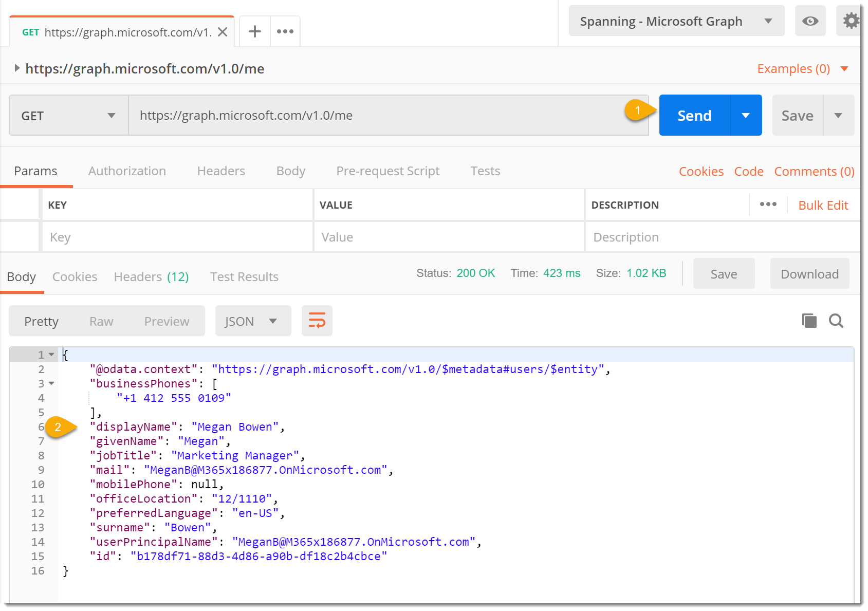Open the Code snippet link
The height and width of the screenshot is (611, 868).
[x=749, y=172]
